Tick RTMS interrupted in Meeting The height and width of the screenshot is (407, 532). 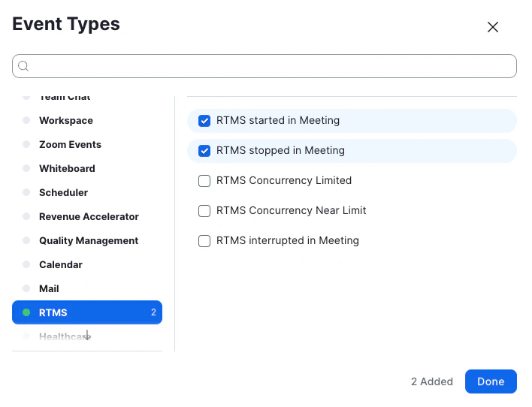pyautogui.click(x=204, y=241)
